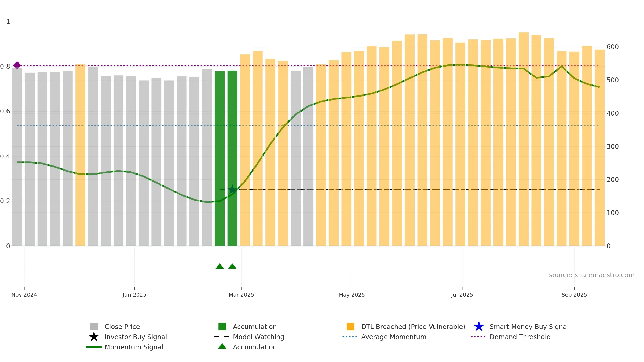Image resolution: width=644 pixels, height=362 pixels.
Task: Click the first green Accumulation bar
Action: tap(220, 158)
